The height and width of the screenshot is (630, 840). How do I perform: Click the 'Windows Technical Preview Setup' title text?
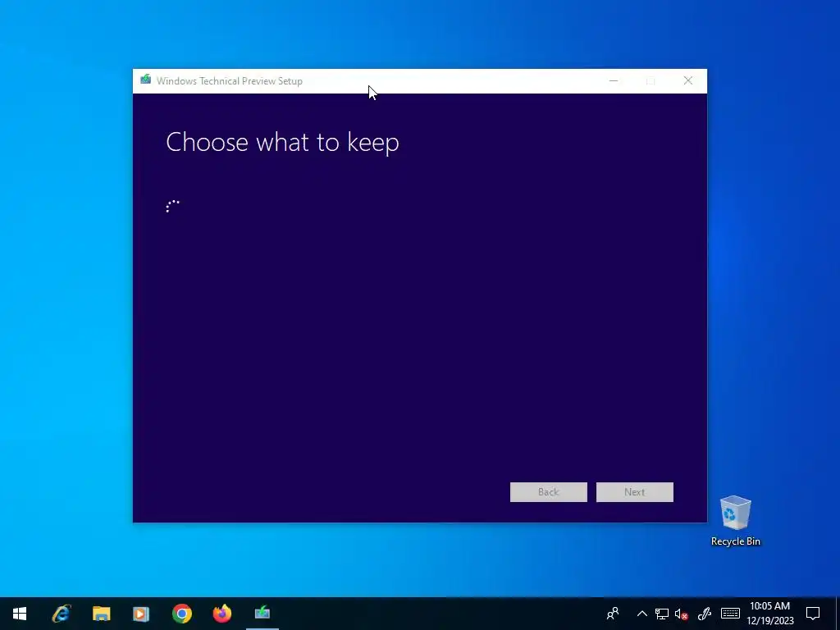click(x=230, y=81)
